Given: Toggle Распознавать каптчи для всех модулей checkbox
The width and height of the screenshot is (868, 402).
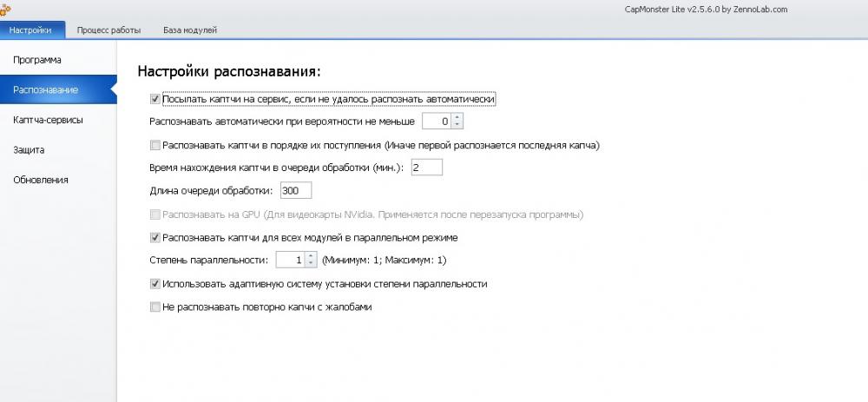Looking at the screenshot, I should pos(155,238).
